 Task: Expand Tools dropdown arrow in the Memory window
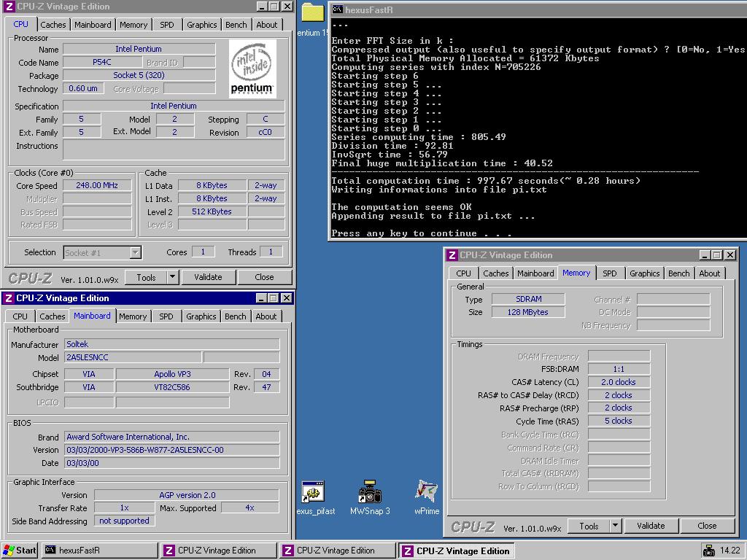click(x=616, y=526)
